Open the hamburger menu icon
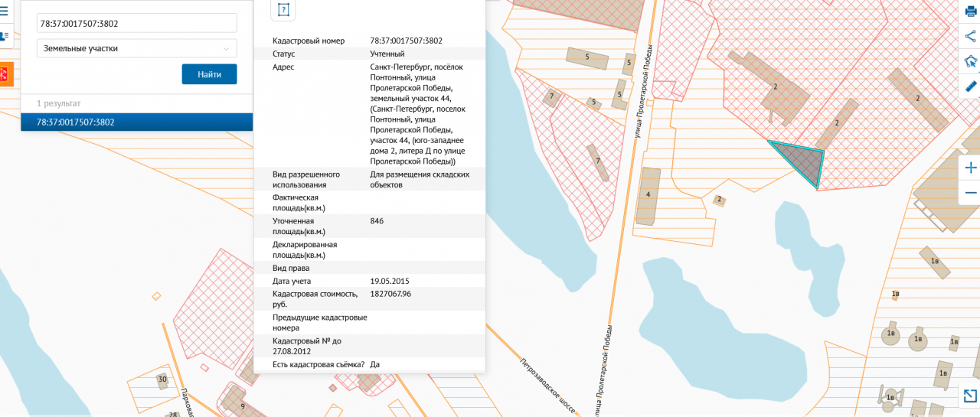 pos(4,11)
